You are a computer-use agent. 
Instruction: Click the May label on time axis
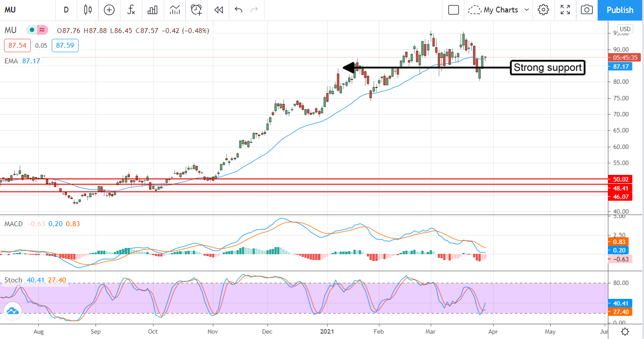pos(550,331)
